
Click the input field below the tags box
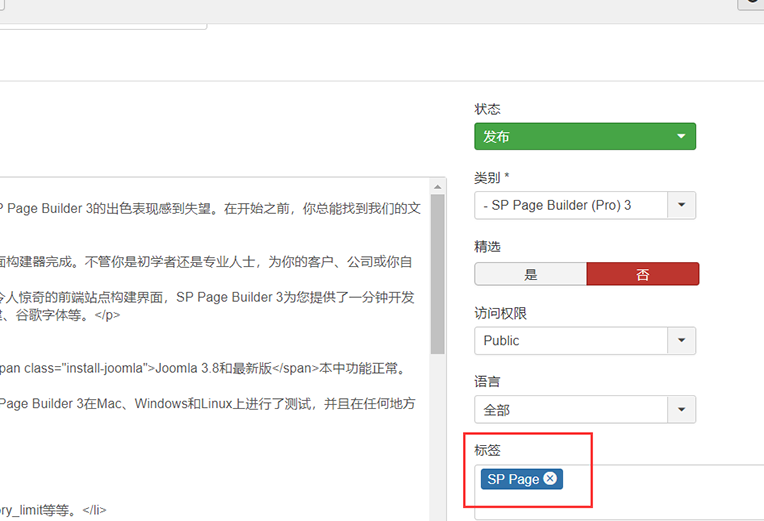tap(618, 512)
